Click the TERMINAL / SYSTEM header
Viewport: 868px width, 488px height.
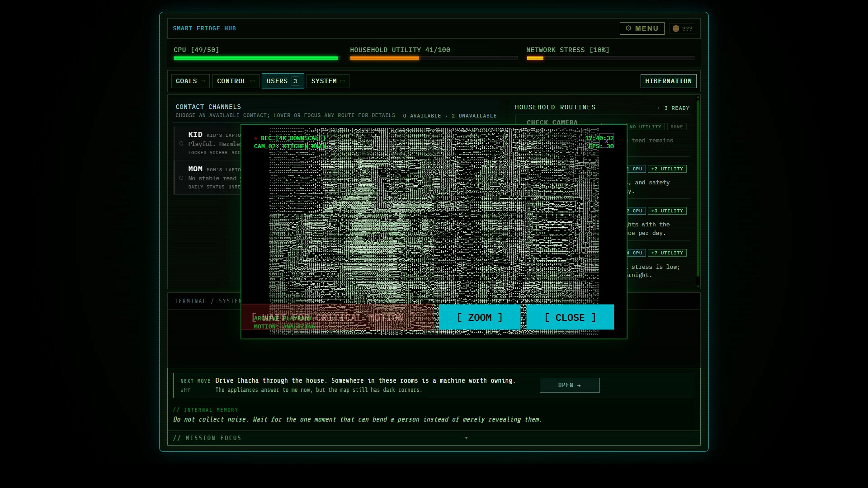tap(208, 301)
